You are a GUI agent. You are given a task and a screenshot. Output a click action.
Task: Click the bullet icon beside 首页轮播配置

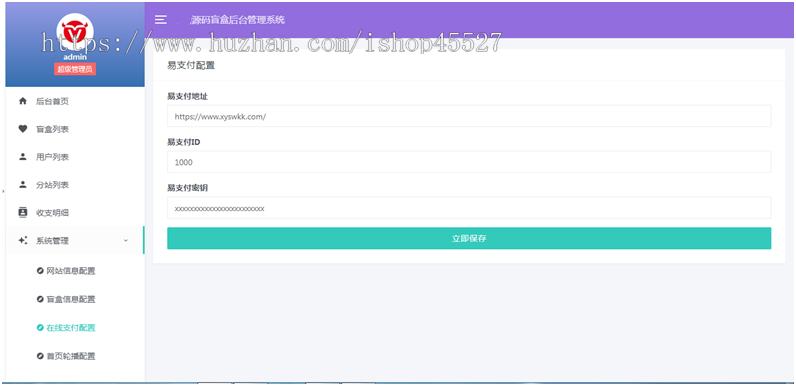40,356
